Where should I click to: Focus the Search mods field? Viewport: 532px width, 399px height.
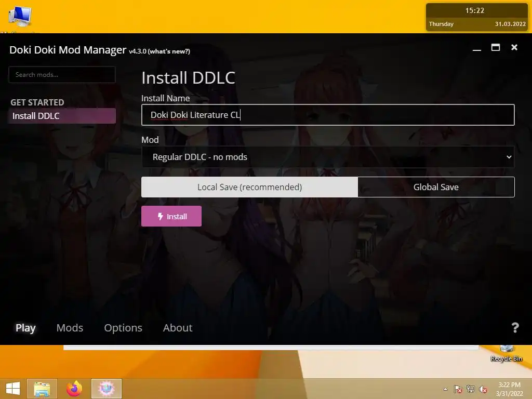tap(62, 75)
